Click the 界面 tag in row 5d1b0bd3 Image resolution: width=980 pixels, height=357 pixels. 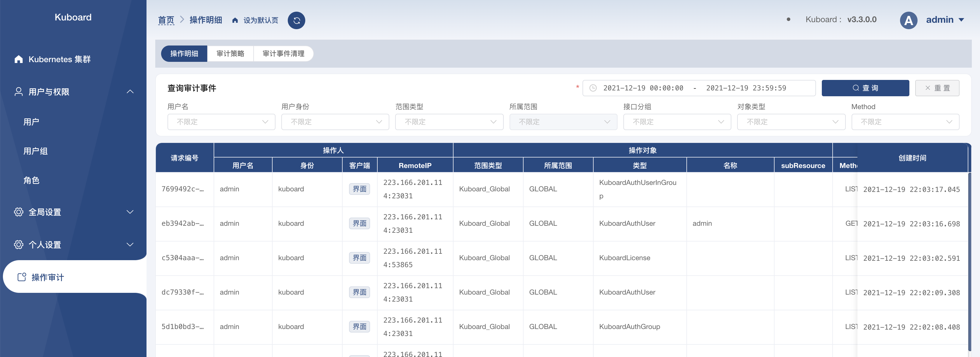click(360, 327)
